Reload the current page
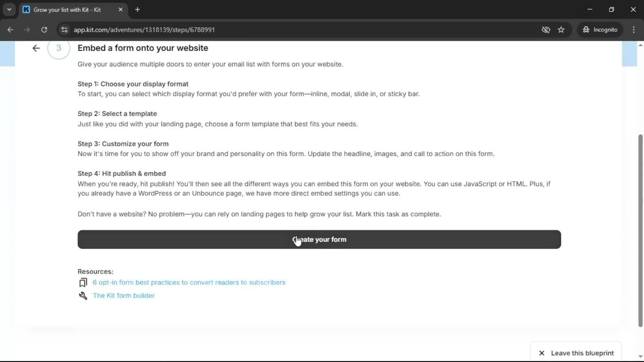 pos(44,29)
